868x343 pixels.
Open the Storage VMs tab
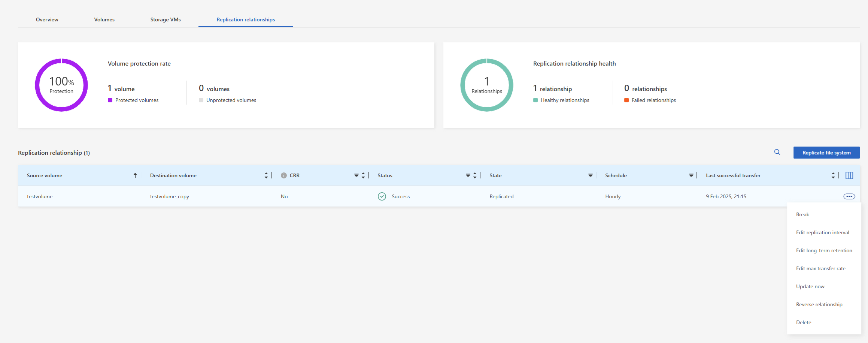(x=166, y=19)
